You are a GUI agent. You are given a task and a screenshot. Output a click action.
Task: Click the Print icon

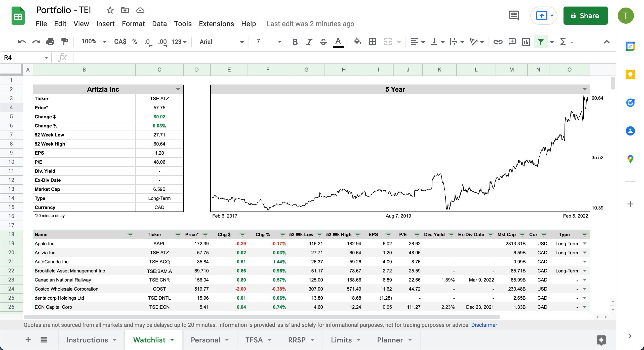click(50, 42)
